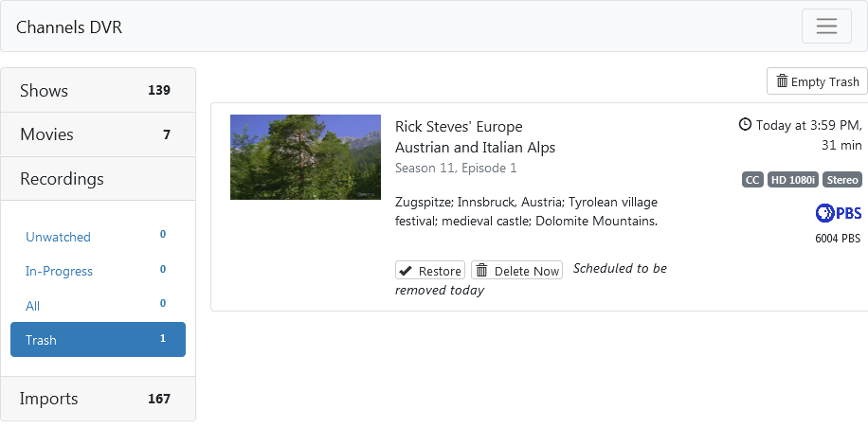Click the Austrian Alps episode thumbnail
This screenshot has height=428, width=868.
pyautogui.click(x=305, y=157)
